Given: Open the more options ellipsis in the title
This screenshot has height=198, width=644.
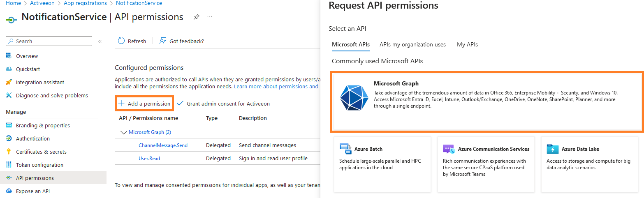Looking at the screenshot, I should coord(210,17).
